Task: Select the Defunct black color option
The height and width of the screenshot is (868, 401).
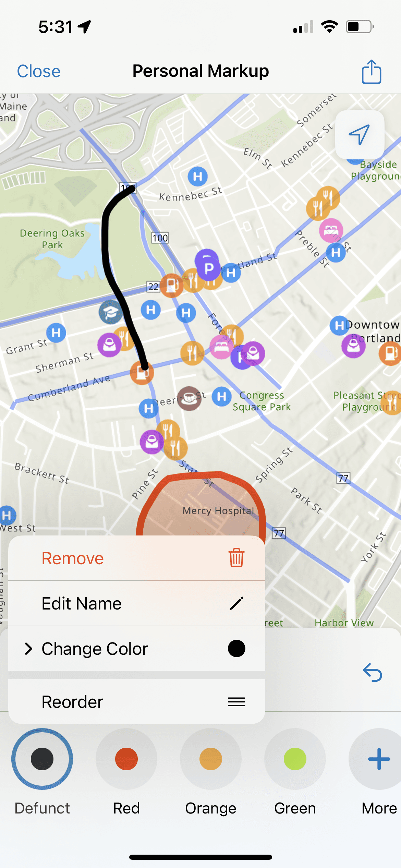Action: [42, 759]
